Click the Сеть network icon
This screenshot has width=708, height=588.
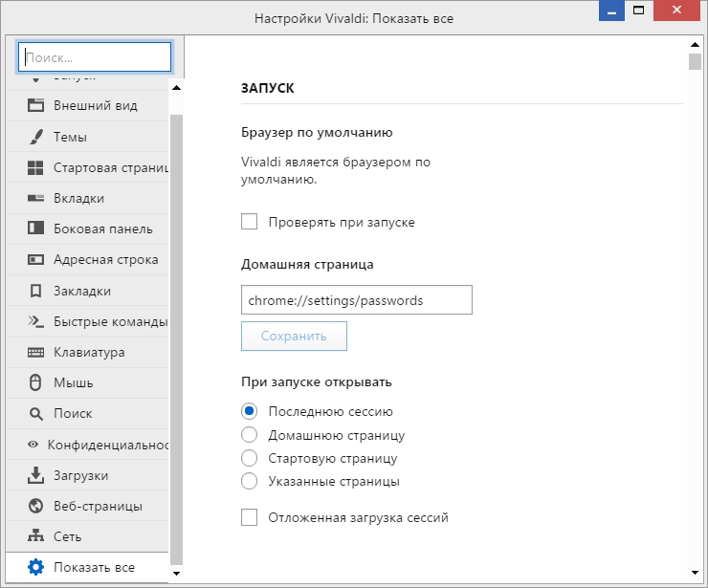point(35,536)
